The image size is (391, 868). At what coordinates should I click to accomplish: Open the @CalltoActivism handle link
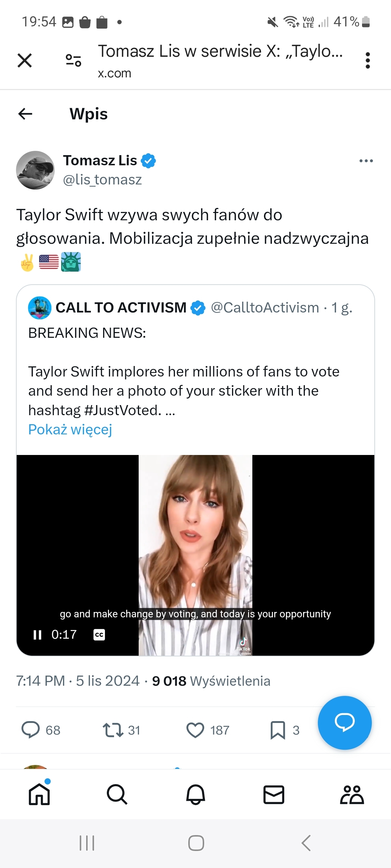click(265, 308)
